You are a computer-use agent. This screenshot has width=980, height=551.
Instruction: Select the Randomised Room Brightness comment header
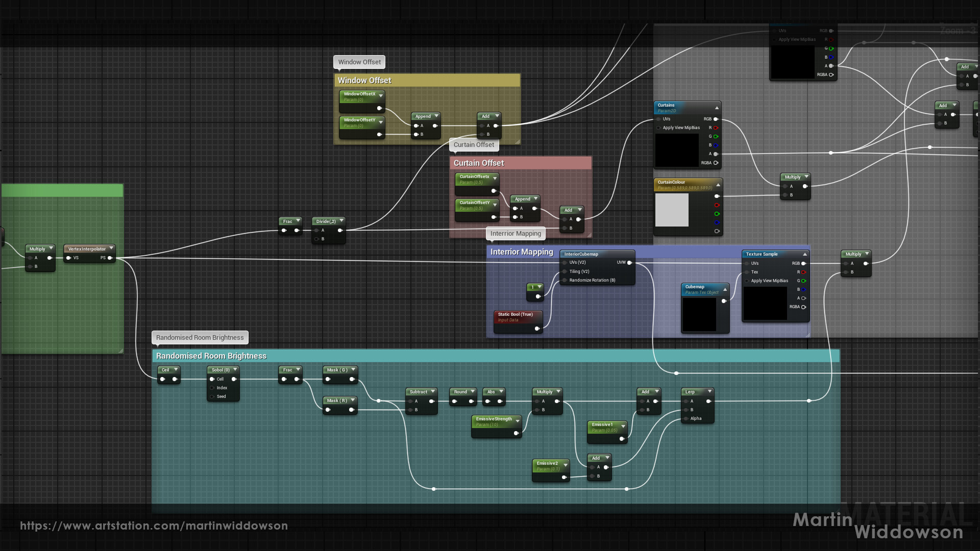(211, 356)
